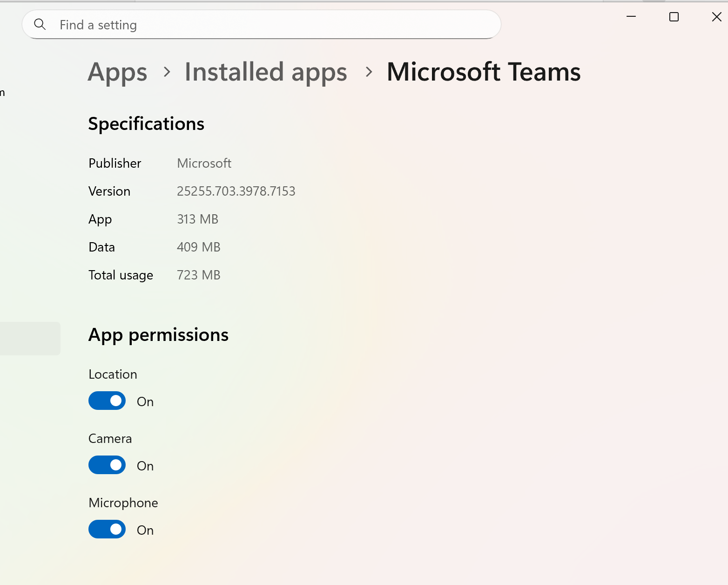Click the Version label
The image size is (728, 585).
click(109, 191)
